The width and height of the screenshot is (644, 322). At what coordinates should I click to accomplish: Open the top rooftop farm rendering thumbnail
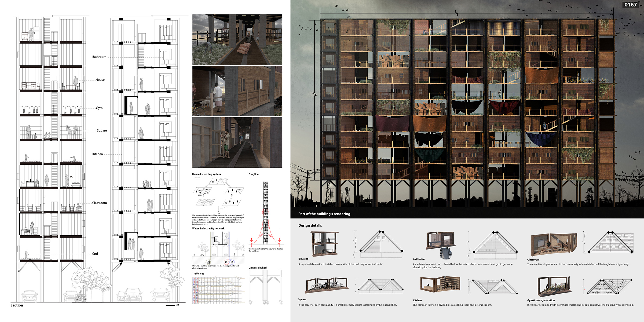point(237,39)
